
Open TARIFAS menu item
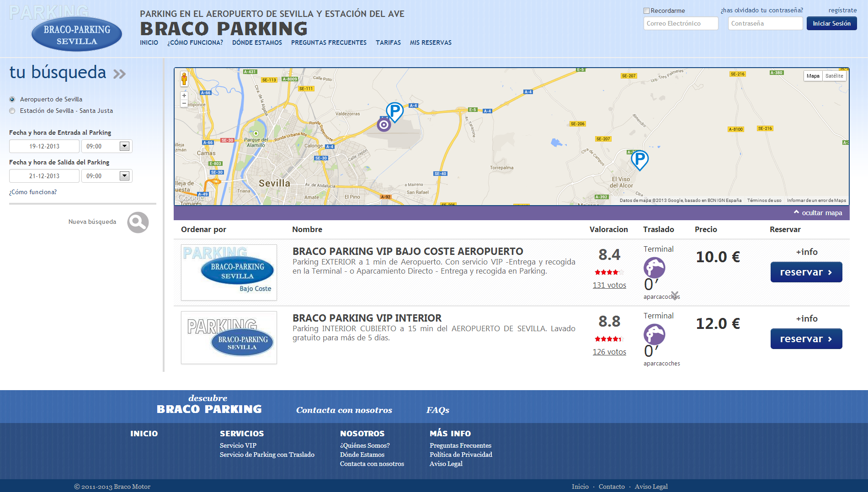(388, 42)
